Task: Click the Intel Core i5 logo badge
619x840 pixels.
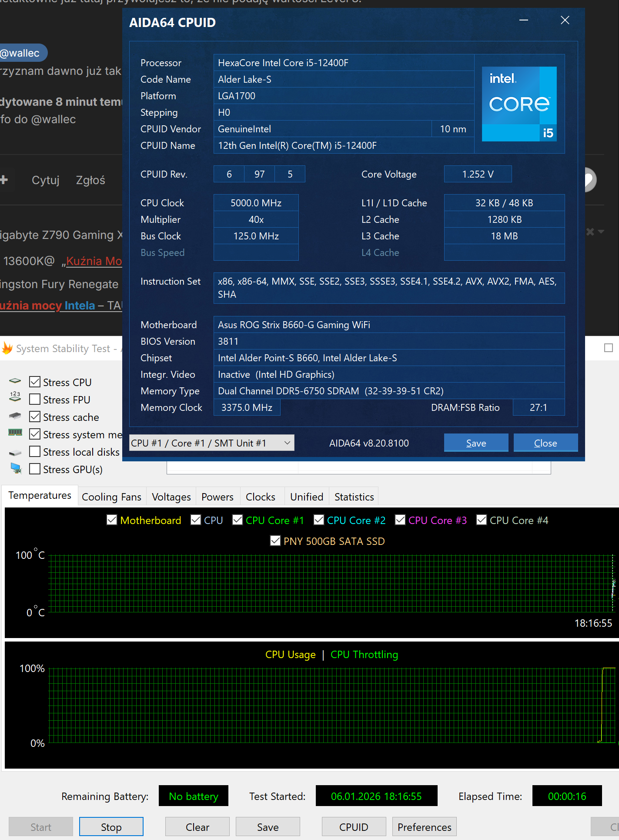Action: coord(519,104)
